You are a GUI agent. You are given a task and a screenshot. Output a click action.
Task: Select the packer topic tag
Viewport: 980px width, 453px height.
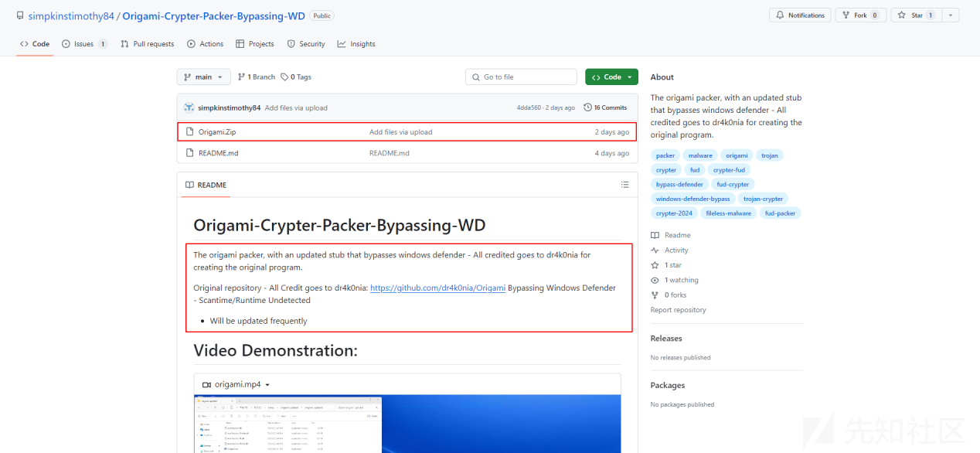pos(665,155)
